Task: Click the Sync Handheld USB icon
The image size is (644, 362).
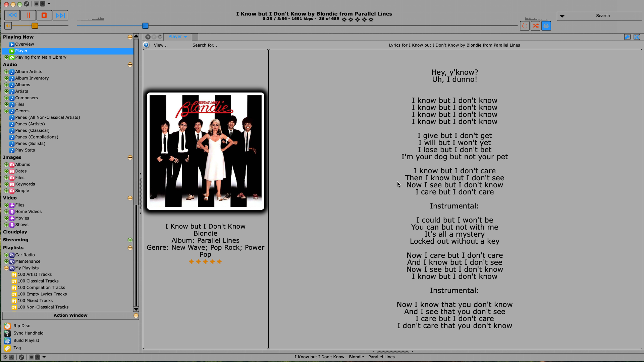Action: pyautogui.click(x=7, y=333)
